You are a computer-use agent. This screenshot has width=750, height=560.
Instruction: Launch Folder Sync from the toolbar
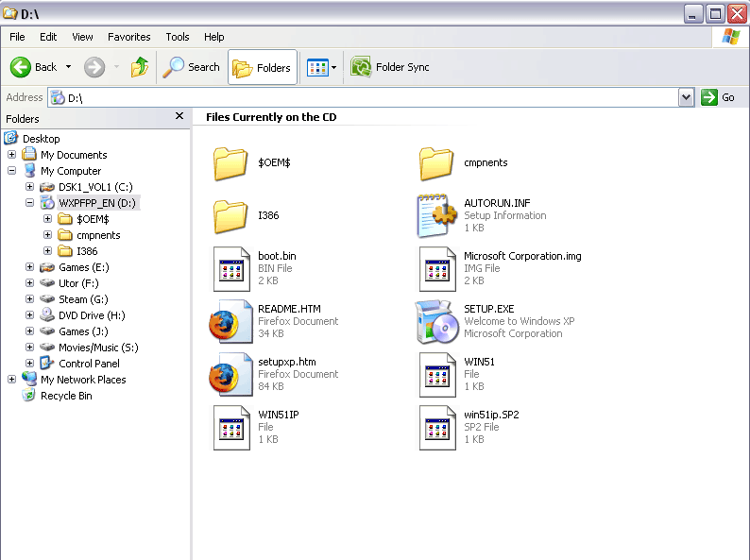click(x=390, y=67)
